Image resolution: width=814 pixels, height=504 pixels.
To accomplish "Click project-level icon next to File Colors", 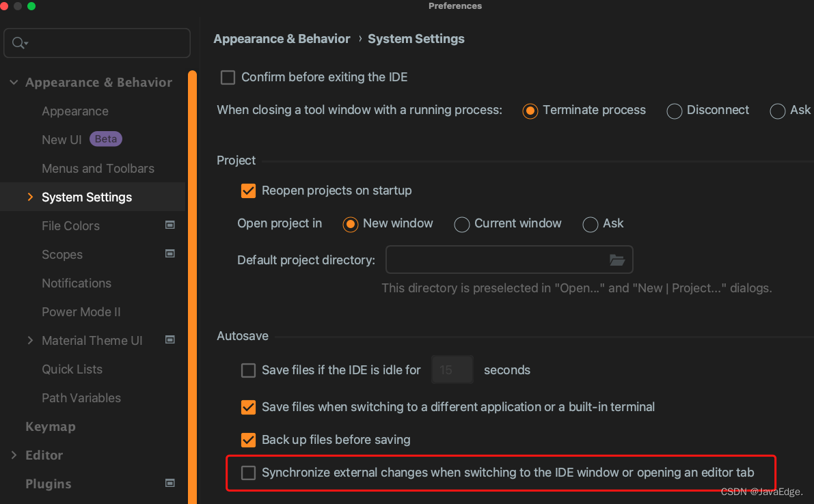I will tap(169, 225).
